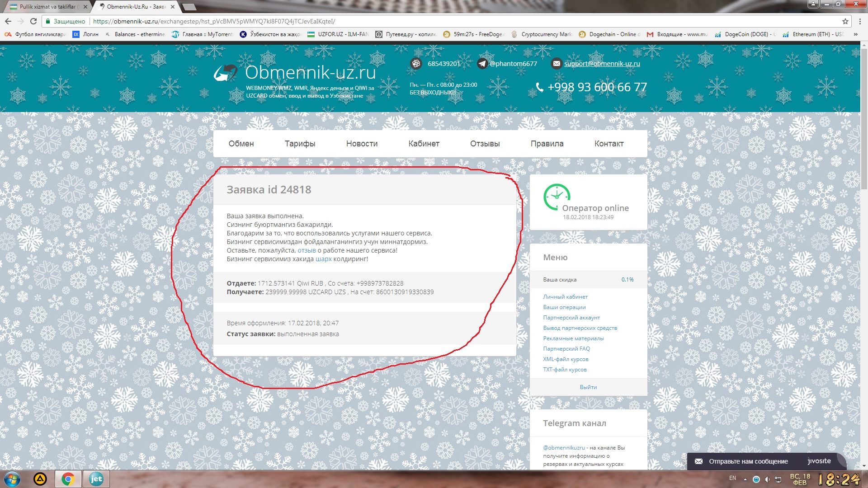This screenshot has width=868, height=488.
Task: Open the Тарифы menu item
Action: click(300, 144)
